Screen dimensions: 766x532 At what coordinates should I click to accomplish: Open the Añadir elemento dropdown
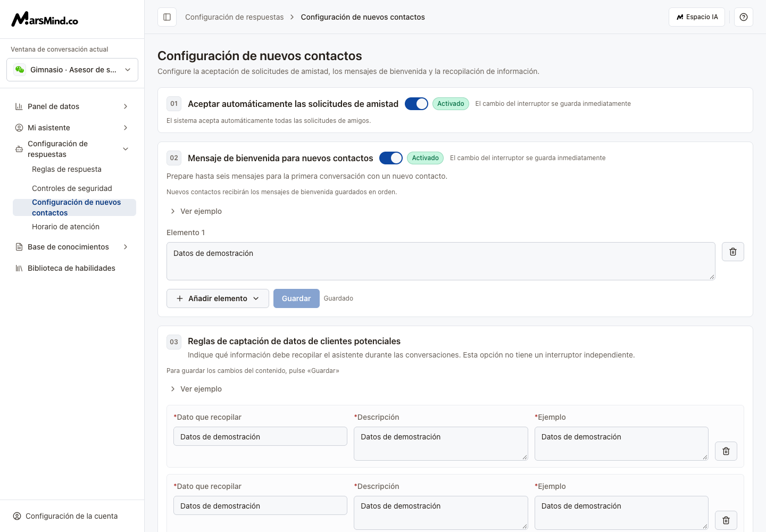(x=218, y=298)
